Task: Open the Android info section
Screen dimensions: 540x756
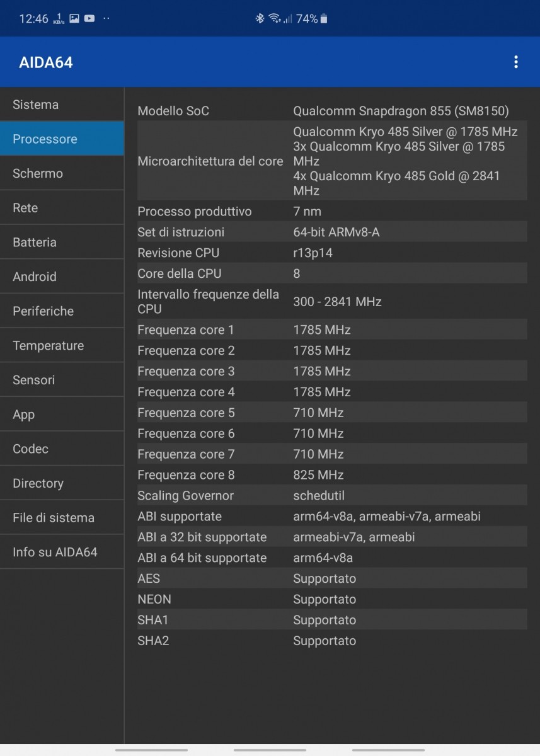Action: [62, 277]
